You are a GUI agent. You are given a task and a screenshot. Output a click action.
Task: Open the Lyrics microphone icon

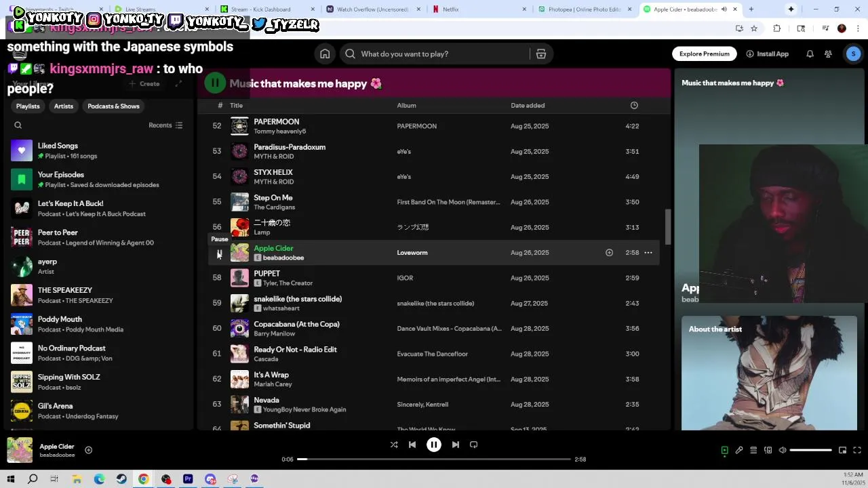[739, 450]
